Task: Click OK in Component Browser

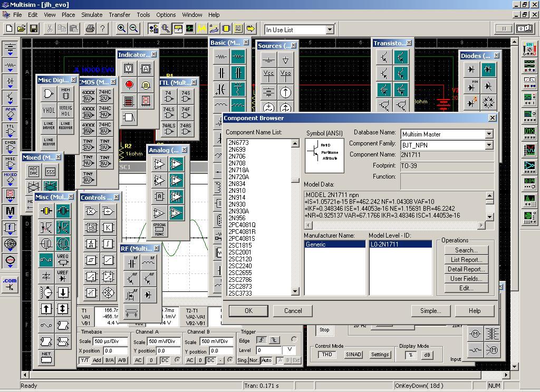Action: (249, 311)
